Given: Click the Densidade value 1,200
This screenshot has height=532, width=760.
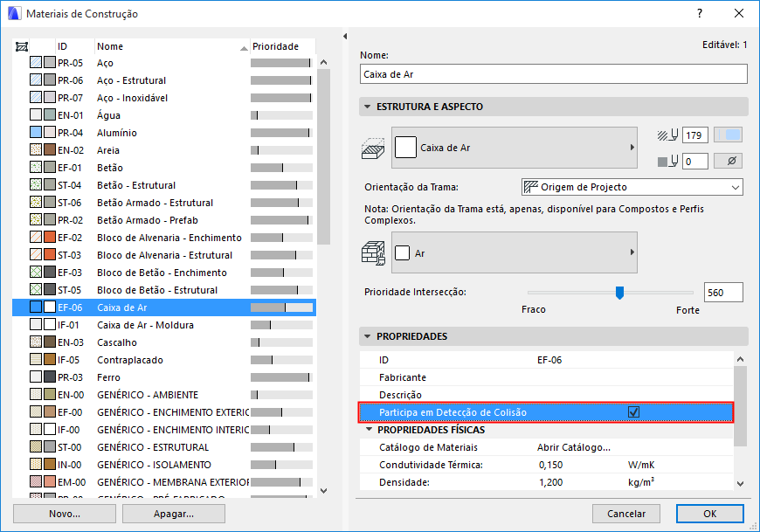Looking at the screenshot, I should [x=550, y=482].
